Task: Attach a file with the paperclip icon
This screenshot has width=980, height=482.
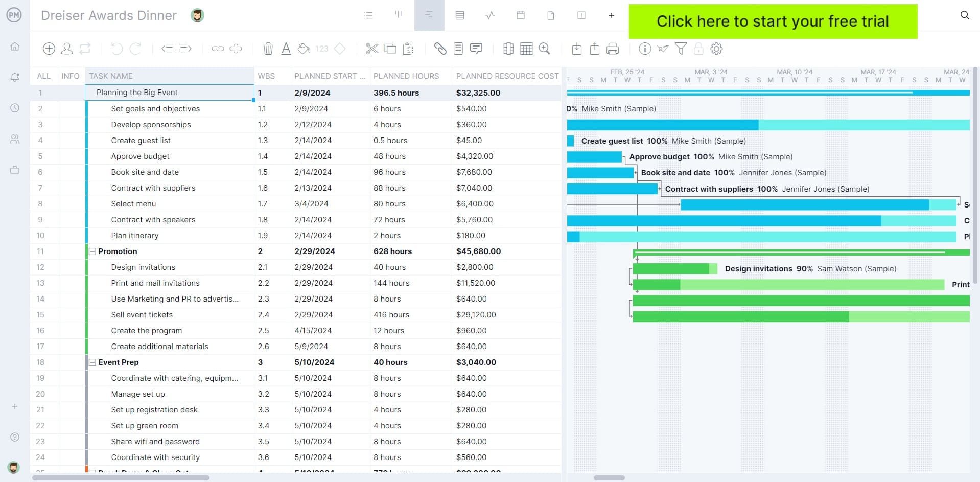Action: point(440,49)
